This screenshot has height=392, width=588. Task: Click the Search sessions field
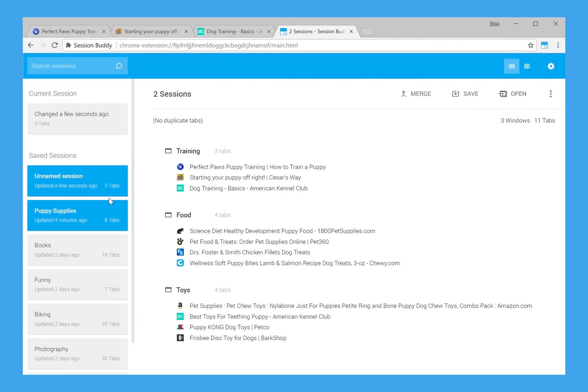[77, 66]
